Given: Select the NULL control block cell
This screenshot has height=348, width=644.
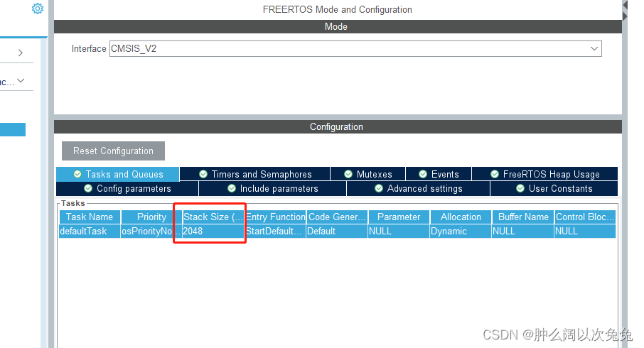Looking at the screenshot, I should pyautogui.click(x=585, y=231).
